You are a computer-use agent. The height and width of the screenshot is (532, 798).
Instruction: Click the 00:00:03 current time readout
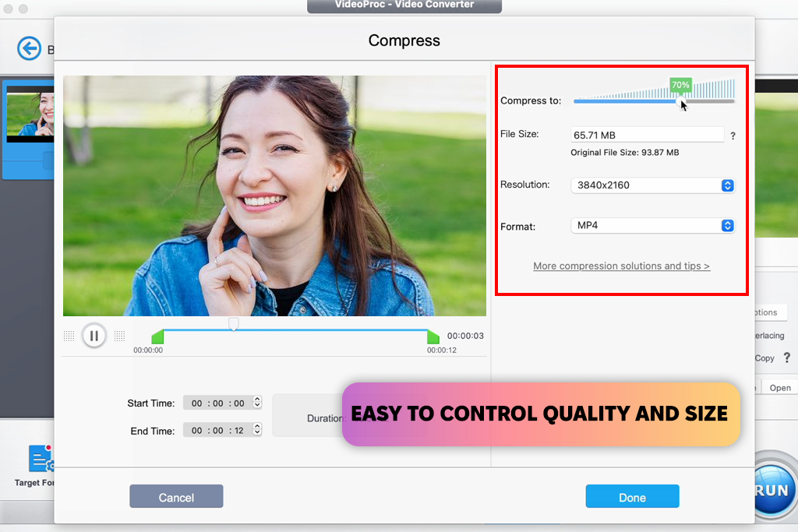pyautogui.click(x=465, y=336)
